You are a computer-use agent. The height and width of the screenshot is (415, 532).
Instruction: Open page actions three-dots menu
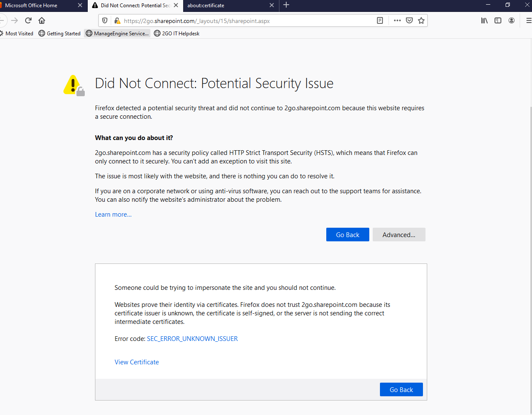point(397,20)
